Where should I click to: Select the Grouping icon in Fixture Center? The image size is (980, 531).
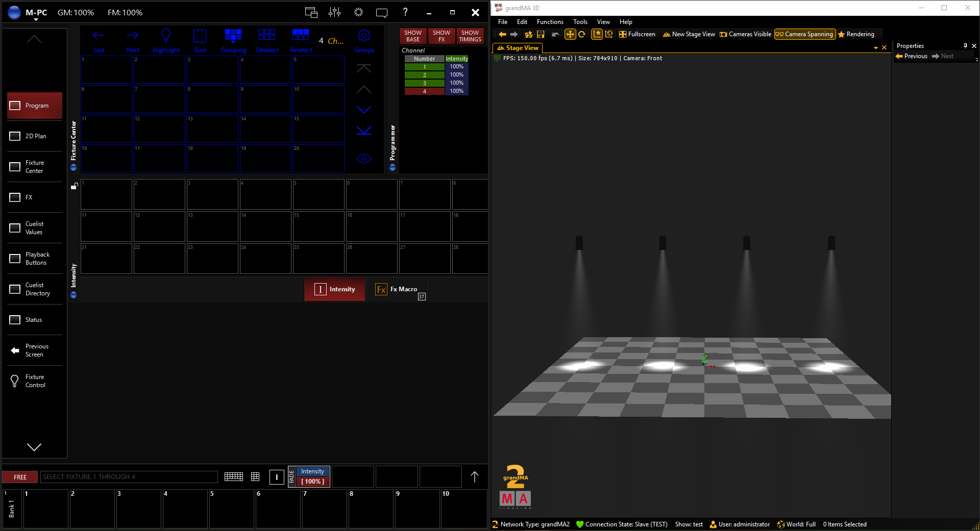233,36
